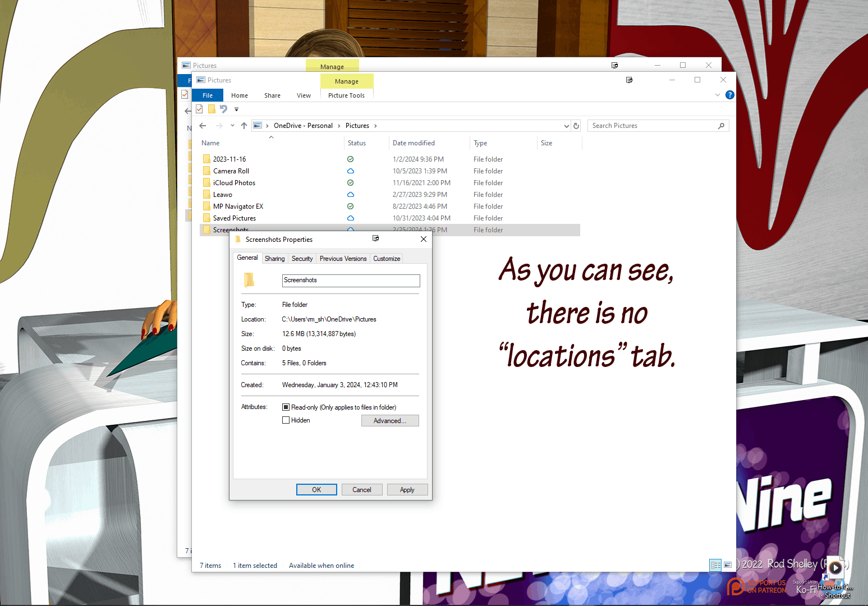
Task: Click cloud status icon for Leawo
Action: (351, 195)
